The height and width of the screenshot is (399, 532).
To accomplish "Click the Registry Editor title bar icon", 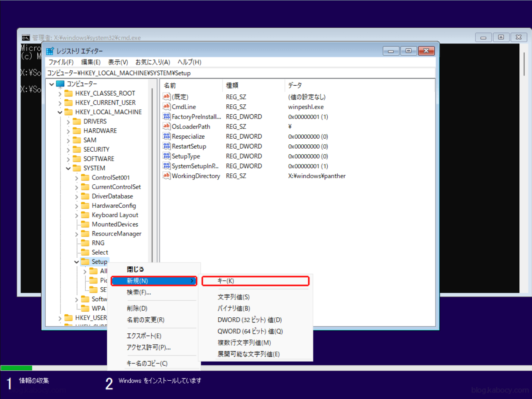I will pyautogui.click(x=50, y=51).
